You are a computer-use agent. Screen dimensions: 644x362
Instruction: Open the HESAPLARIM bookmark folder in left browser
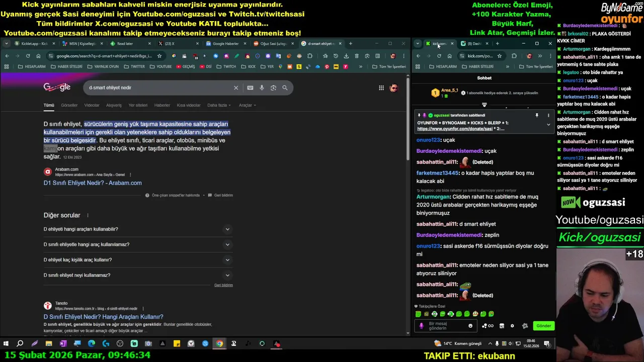click(32, 66)
